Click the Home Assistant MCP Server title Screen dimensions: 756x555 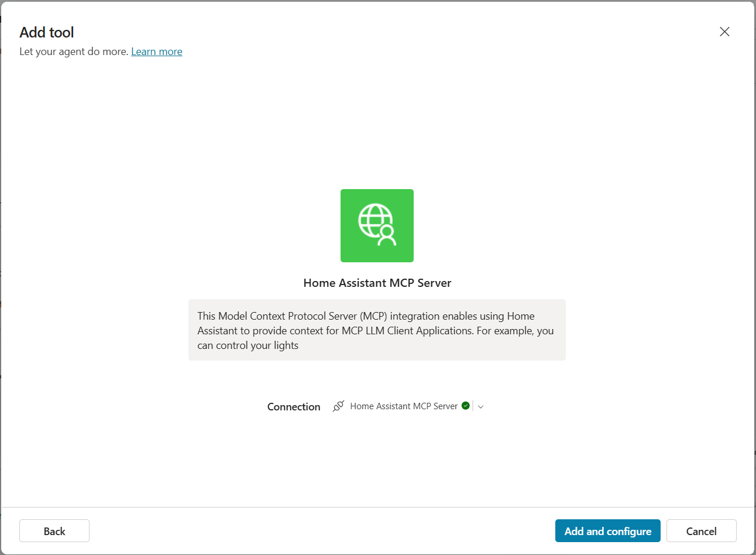[x=377, y=283]
